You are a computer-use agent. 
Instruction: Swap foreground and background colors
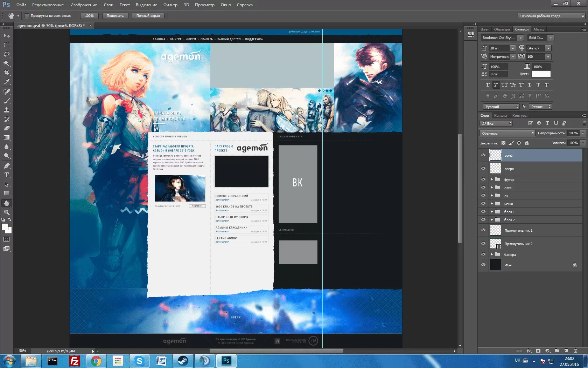coord(9,220)
